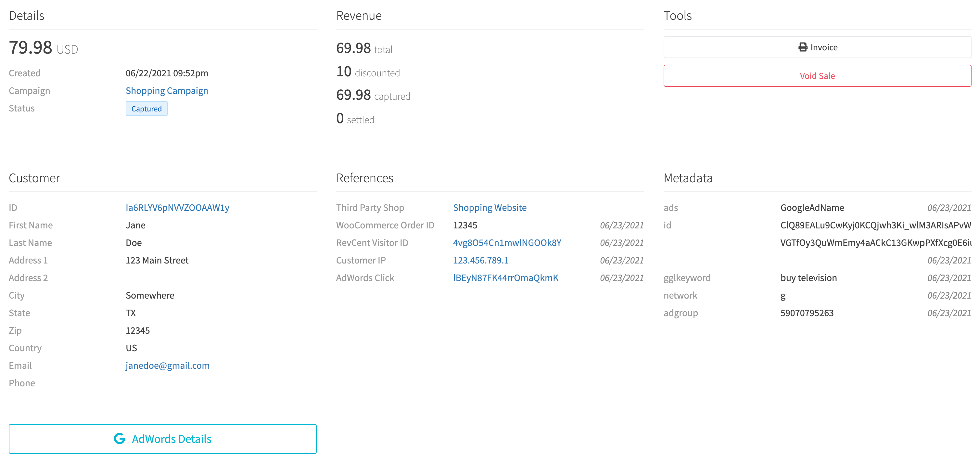
Task: Select the network metadata value g
Action: (x=783, y=296)
